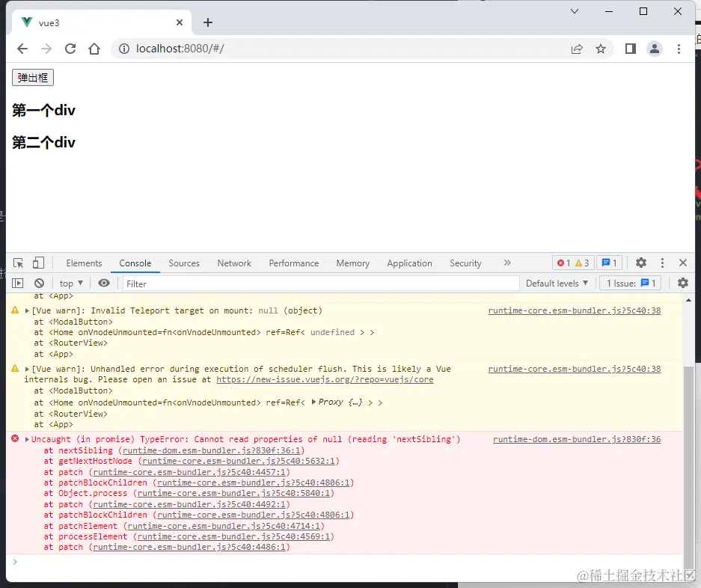Click the console scroll up arrow
701x588 pixels.
coord(688,300)
